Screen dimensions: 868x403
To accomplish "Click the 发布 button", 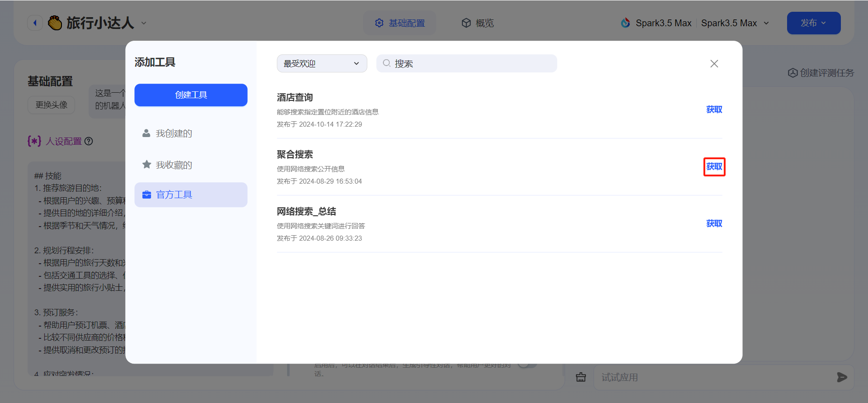I will pyautogui.click(x=814, y=23).
